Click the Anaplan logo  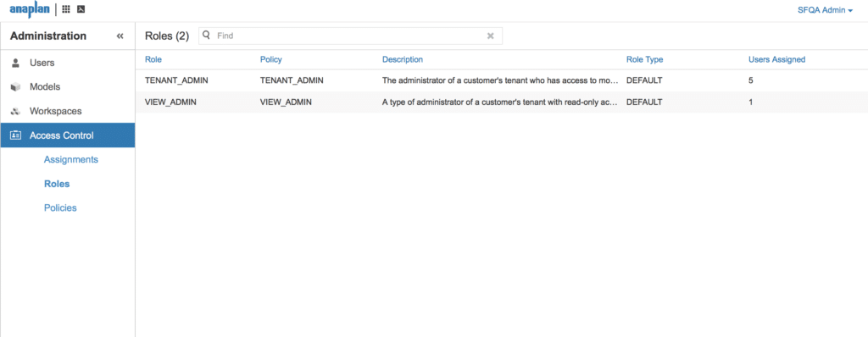coord(30,9)
